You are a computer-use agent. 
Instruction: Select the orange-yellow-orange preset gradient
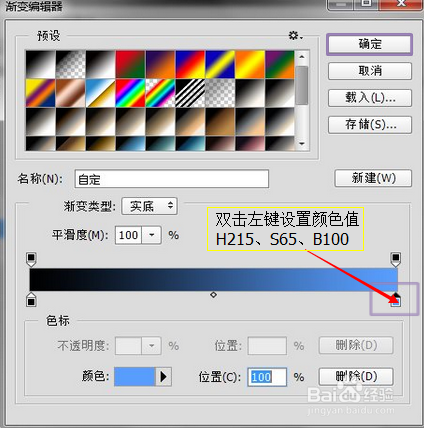click(250, 64)
